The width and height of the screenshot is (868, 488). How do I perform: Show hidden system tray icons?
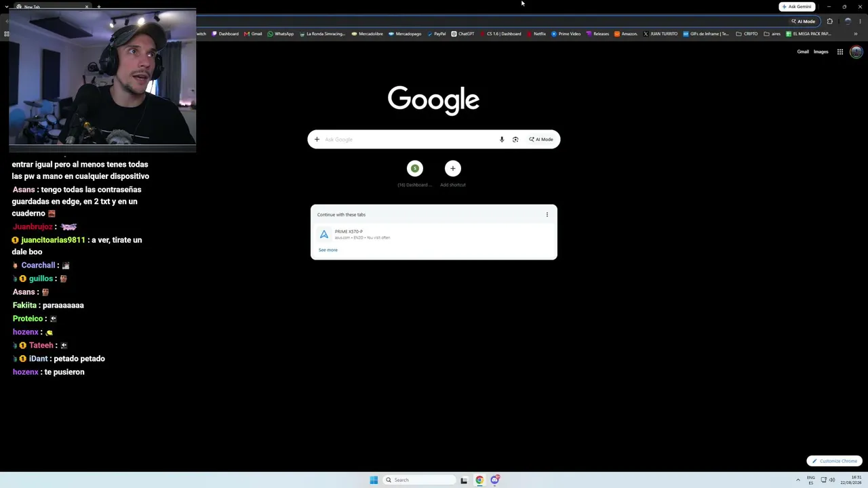798,480
